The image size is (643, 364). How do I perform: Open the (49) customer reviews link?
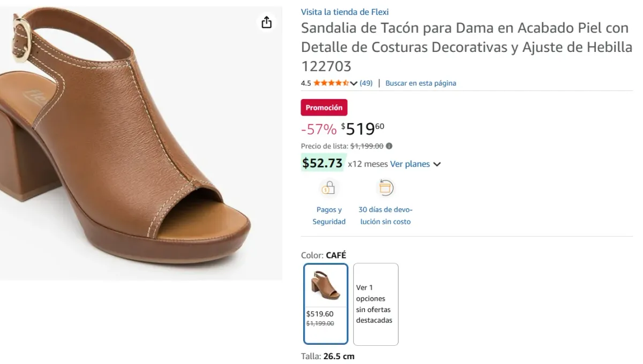click(x=366, y=83)
